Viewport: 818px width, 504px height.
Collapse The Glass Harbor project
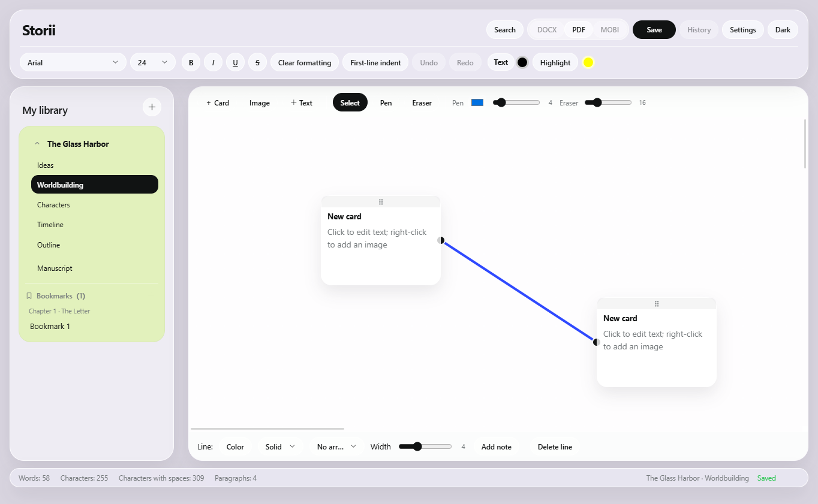click(37, 144)
